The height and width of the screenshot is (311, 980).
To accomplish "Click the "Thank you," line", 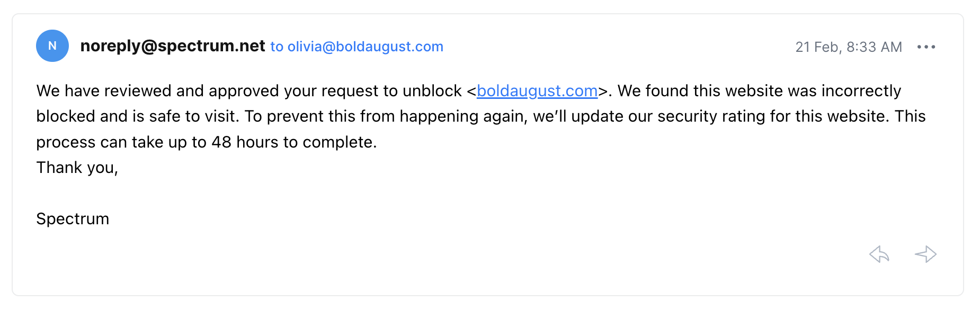I will tap(77, 168).
